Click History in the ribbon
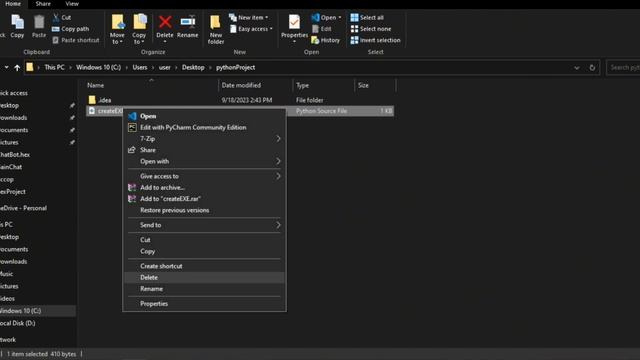Image resolution: width=640 pixels, height=360 pixels. click(x=325, y=40)
